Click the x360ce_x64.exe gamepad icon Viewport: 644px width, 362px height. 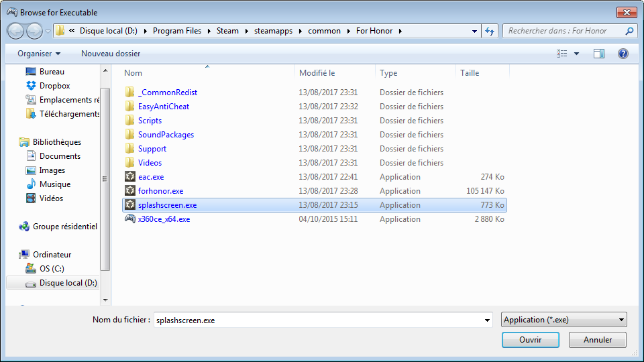click(129, 219)
